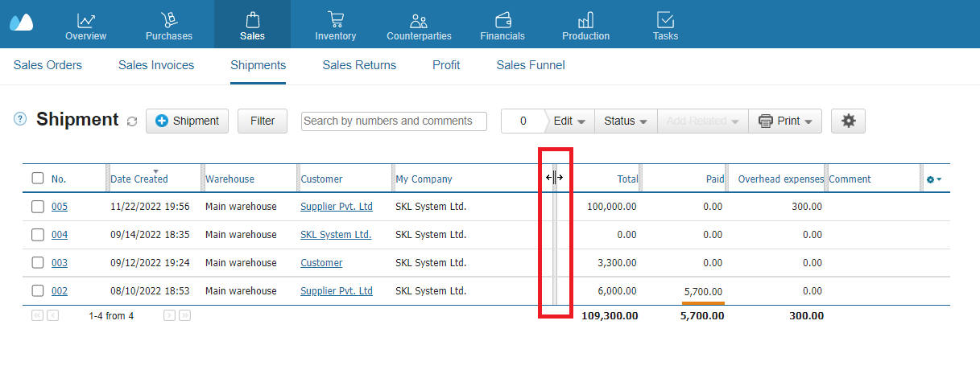Click the Warehouse column header

(229, 179)
